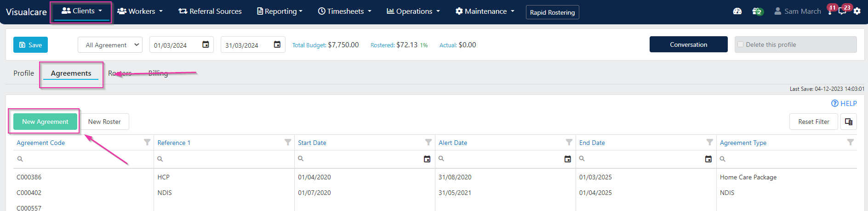Screen dimensions: 868x211
Task: Click Start Date search magnifier icon
Action: tap(301, 158)
